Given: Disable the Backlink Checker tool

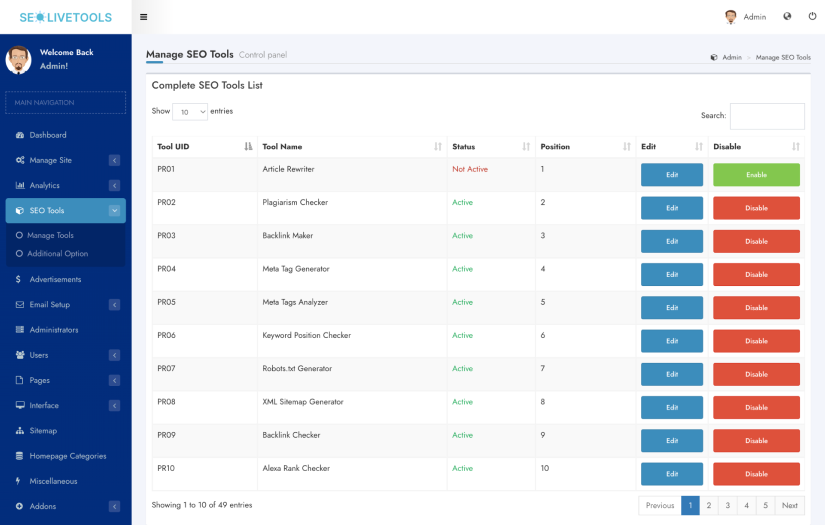Looking at the screenshot, I should [x=756, y=441].
